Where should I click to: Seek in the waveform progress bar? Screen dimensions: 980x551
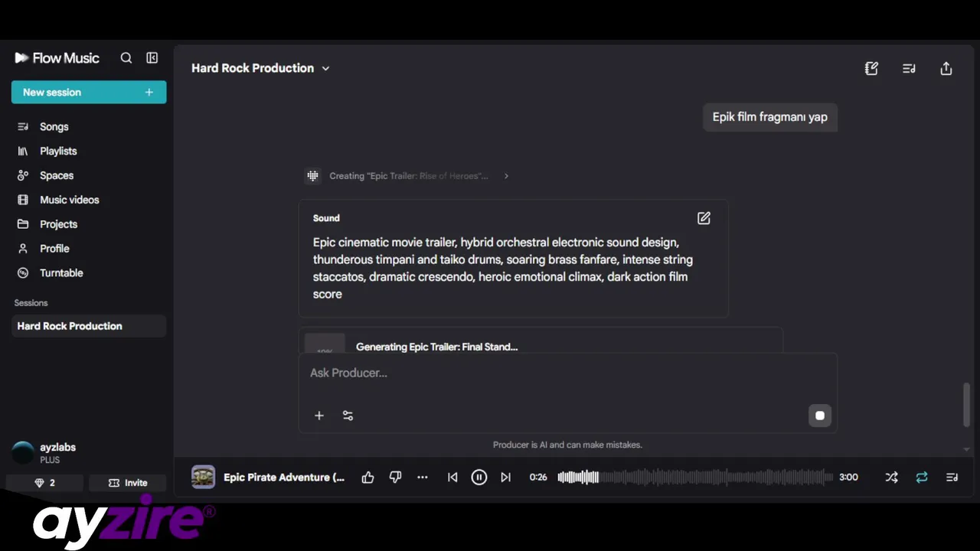pos(695,478)
